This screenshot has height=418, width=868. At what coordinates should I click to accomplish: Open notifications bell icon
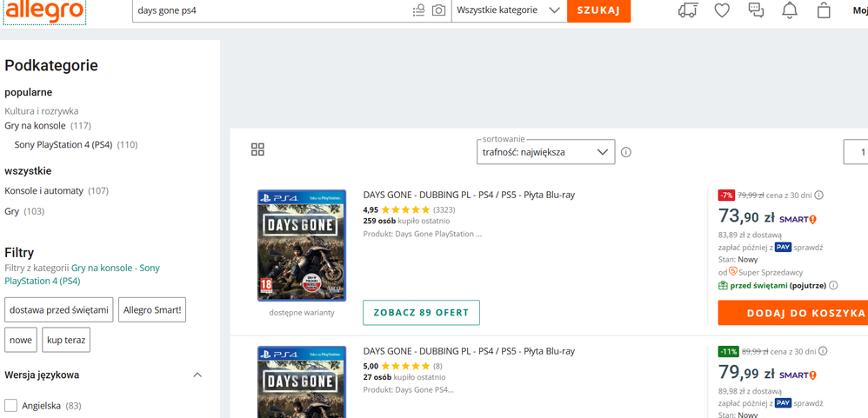click(x=790, y=10)
